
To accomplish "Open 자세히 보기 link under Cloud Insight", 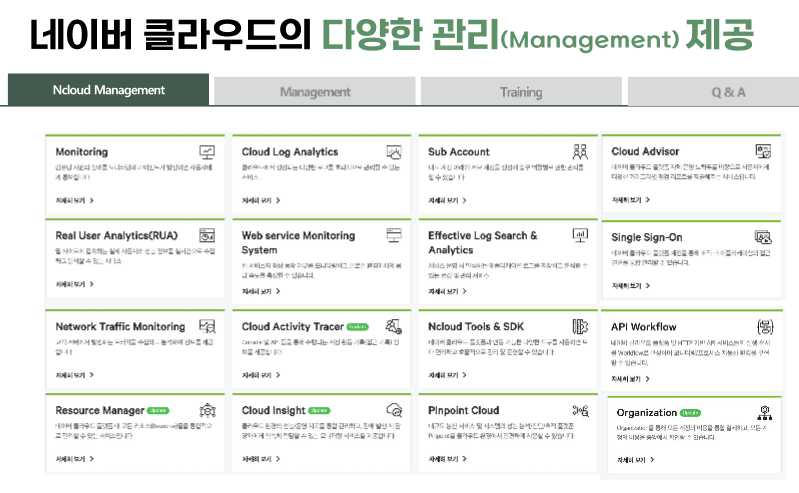I will click(261, 459).
